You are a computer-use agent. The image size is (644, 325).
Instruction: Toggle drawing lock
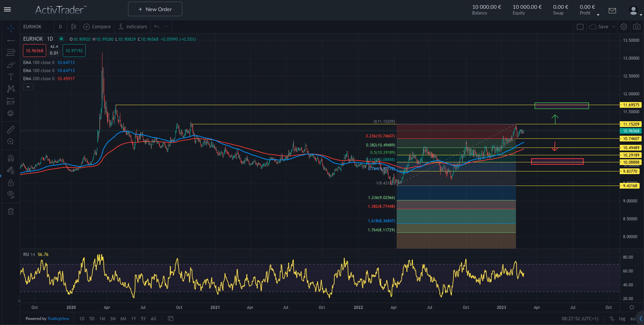(x=10, y=183)
